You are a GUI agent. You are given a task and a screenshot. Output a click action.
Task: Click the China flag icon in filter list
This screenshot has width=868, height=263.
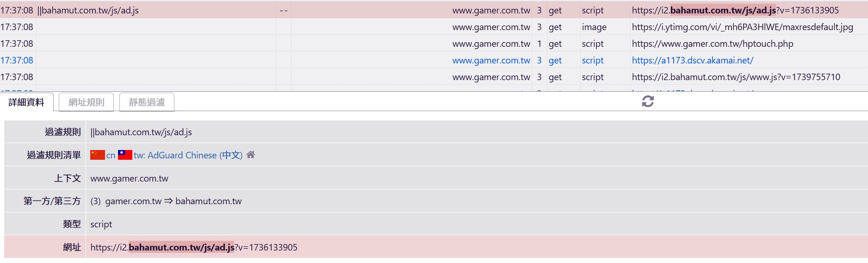[x=97, y=155]
